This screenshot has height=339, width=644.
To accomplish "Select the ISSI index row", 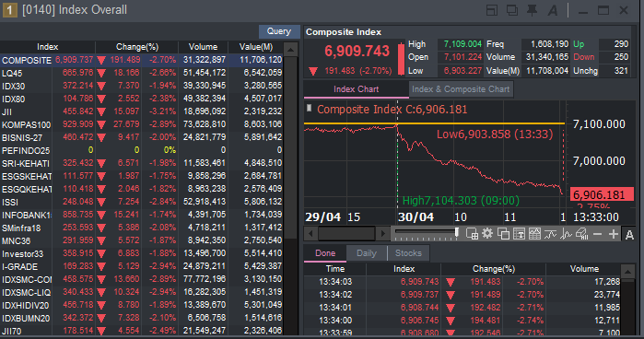I will tap(142, 202).
